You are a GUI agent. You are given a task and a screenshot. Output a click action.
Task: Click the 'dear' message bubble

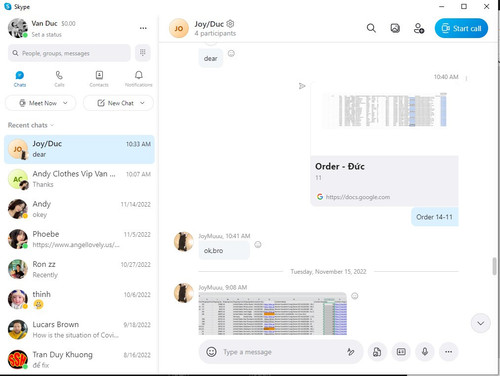[211, 58]
